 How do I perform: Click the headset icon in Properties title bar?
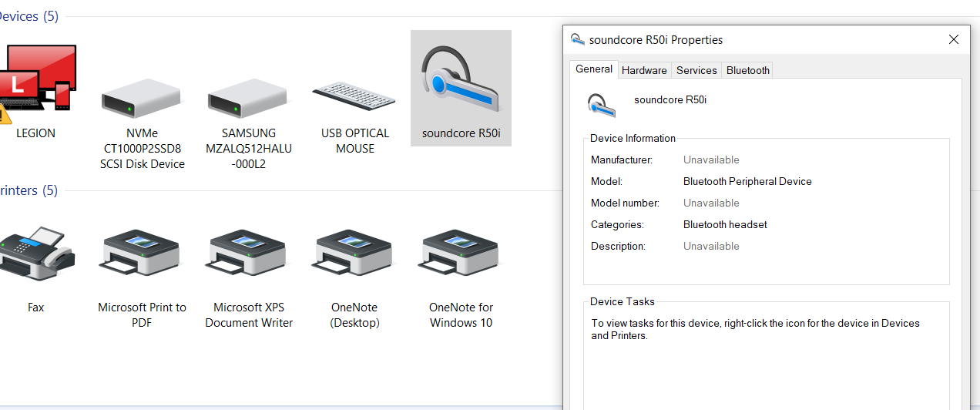(x=577, y=40)
